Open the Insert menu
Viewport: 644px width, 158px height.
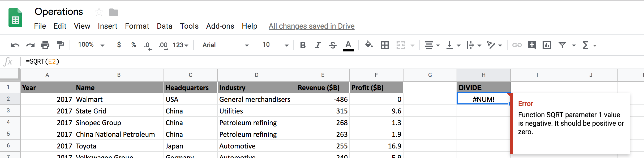[x=108, y=26]
